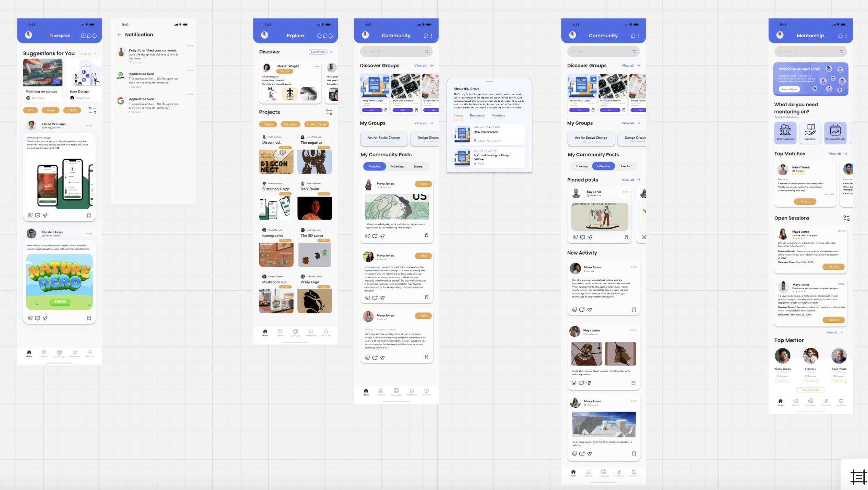Screen dimensions: 868x490
Task: Open the options dots on Mekell Wright's card
Action: pos(317,67)
